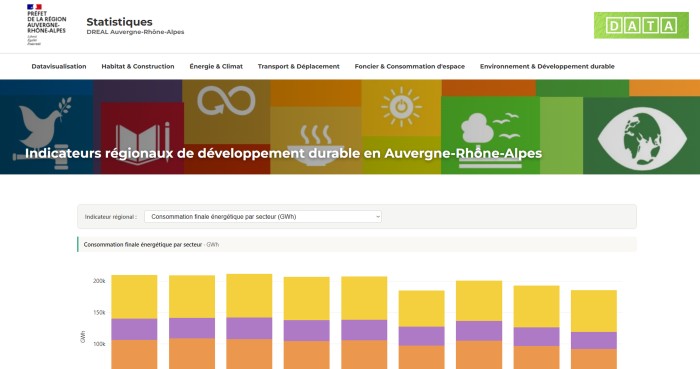
Task: Open the green DATA logo
Action: 641,25
